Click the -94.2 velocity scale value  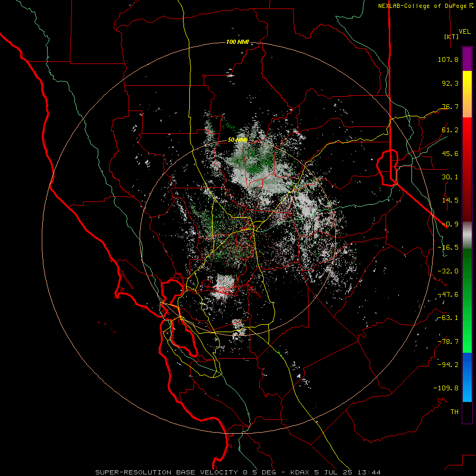448,364
